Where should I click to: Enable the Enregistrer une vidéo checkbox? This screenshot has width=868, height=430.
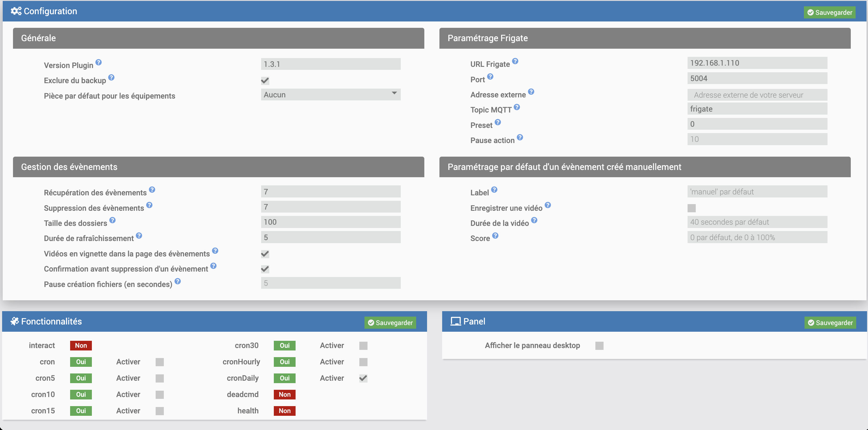tap(691, 208)
